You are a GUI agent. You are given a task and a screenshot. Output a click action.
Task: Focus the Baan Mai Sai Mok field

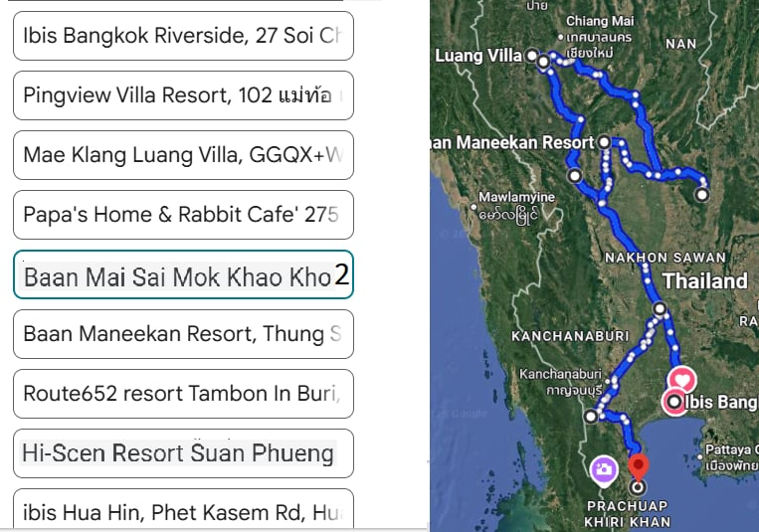click(x=183, y=274)
